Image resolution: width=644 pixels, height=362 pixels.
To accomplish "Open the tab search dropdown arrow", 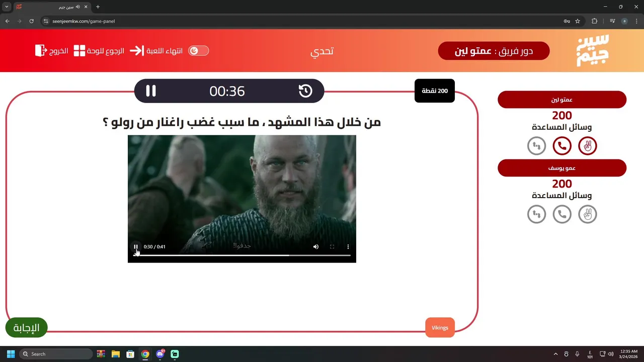I will pos(7,7).
